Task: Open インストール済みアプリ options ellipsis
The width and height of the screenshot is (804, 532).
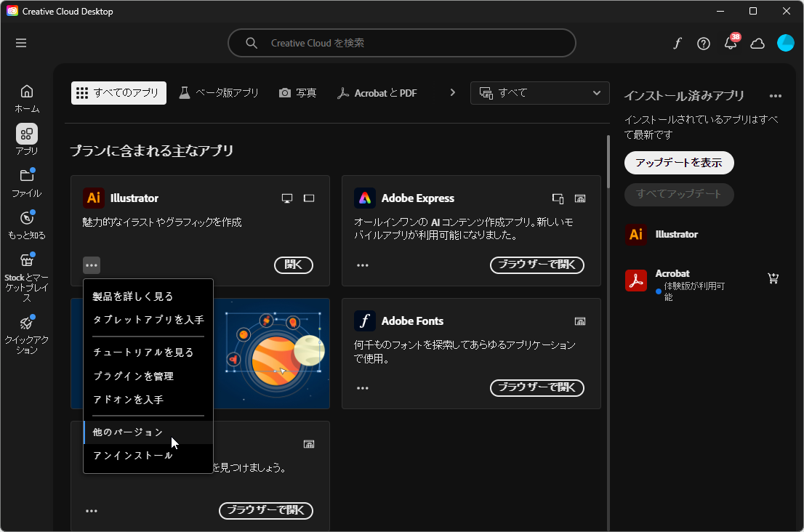Action: [x=775, y=95]
